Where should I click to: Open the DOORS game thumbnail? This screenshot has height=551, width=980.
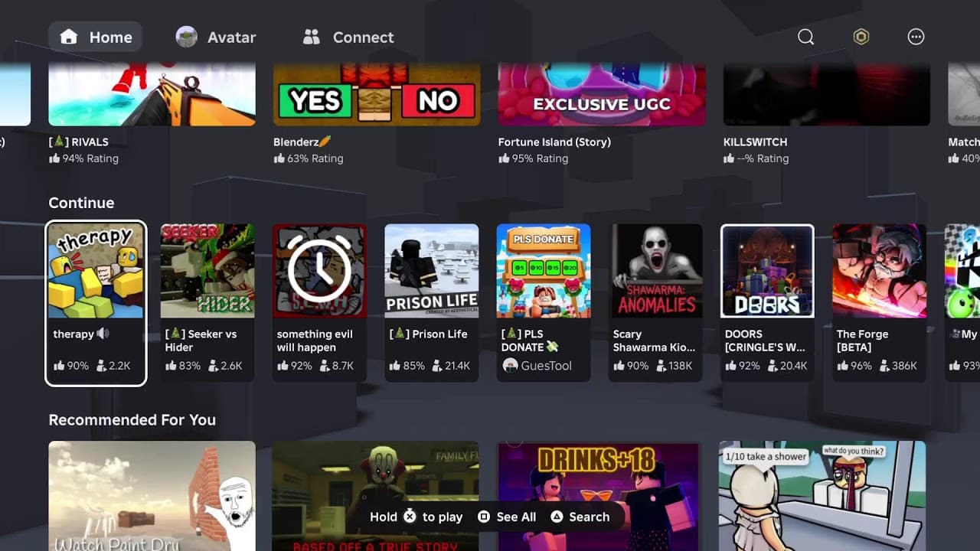[767, 271]
